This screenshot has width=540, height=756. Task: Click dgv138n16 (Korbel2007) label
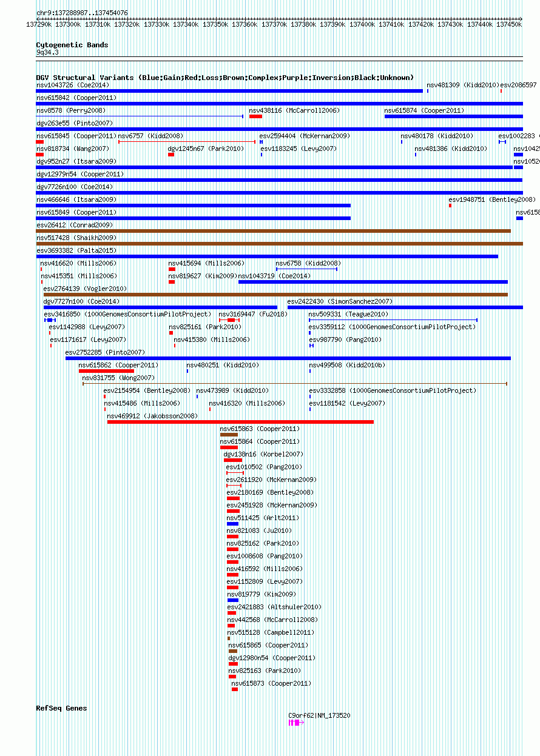point(263,454)
